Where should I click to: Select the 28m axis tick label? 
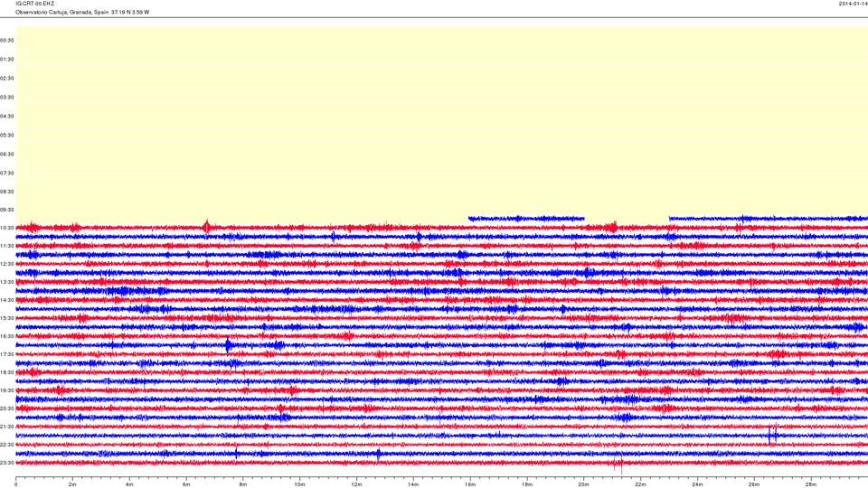[810, 484]
